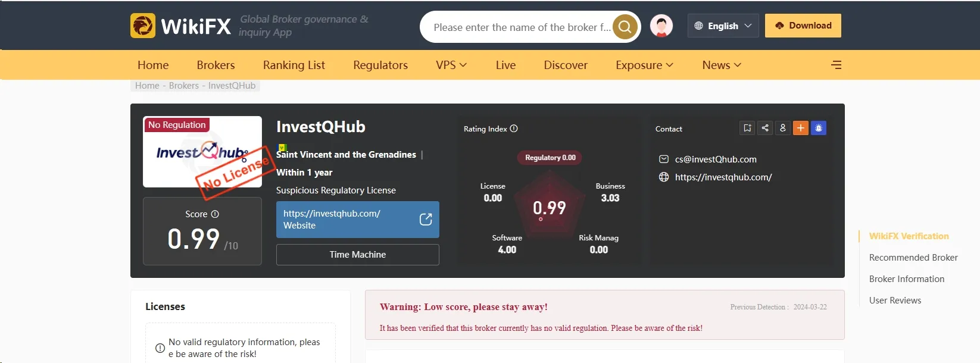Open the Discover page
This screenshot has width=980, height=363.
(x=566, y=65)
